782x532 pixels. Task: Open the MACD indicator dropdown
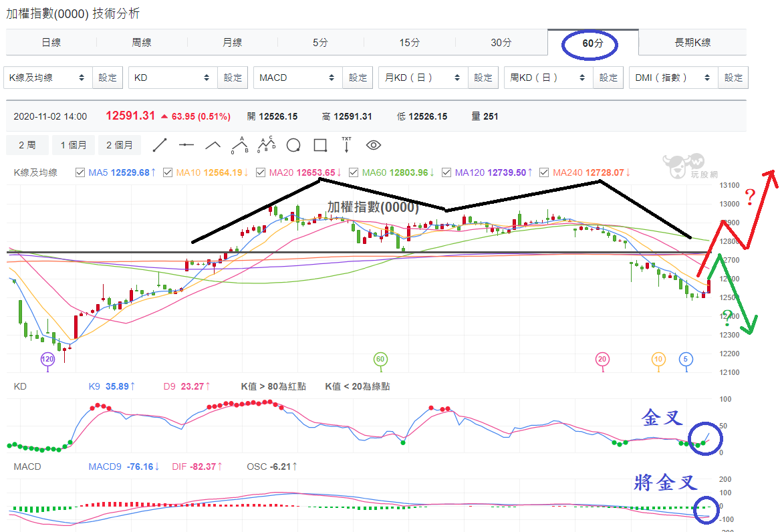coord(298,78)
